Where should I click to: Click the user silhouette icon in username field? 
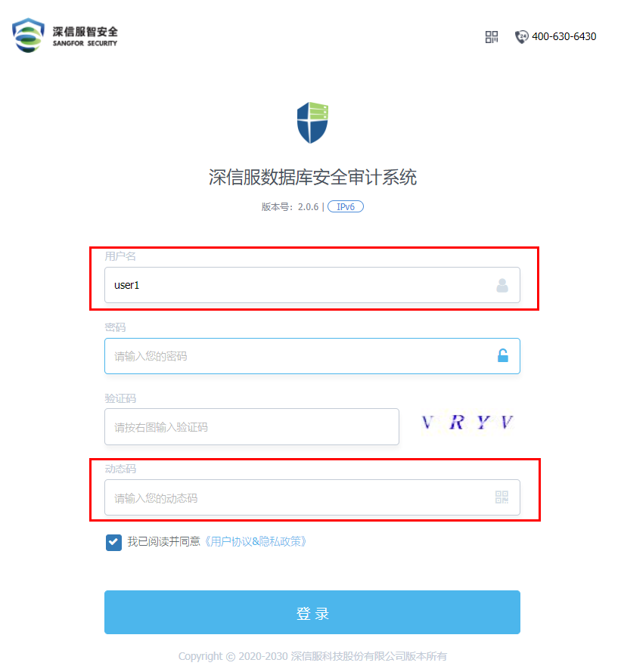coord(502,285)
